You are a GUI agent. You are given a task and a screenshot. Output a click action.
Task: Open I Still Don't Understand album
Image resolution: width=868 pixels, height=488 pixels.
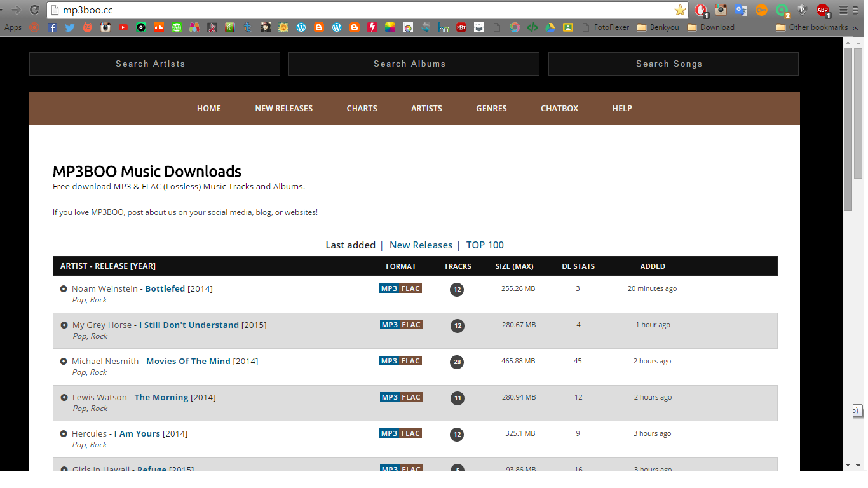189,325
